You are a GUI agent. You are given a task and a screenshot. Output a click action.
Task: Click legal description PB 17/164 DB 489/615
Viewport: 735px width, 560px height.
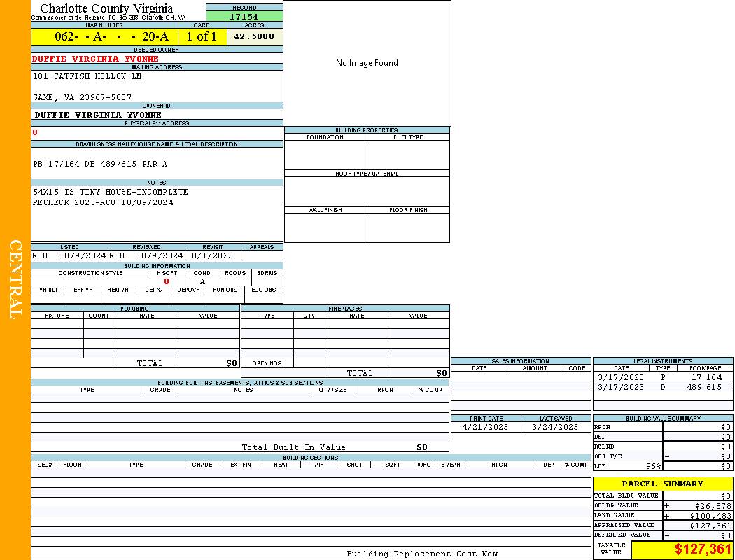pos(100,164)
